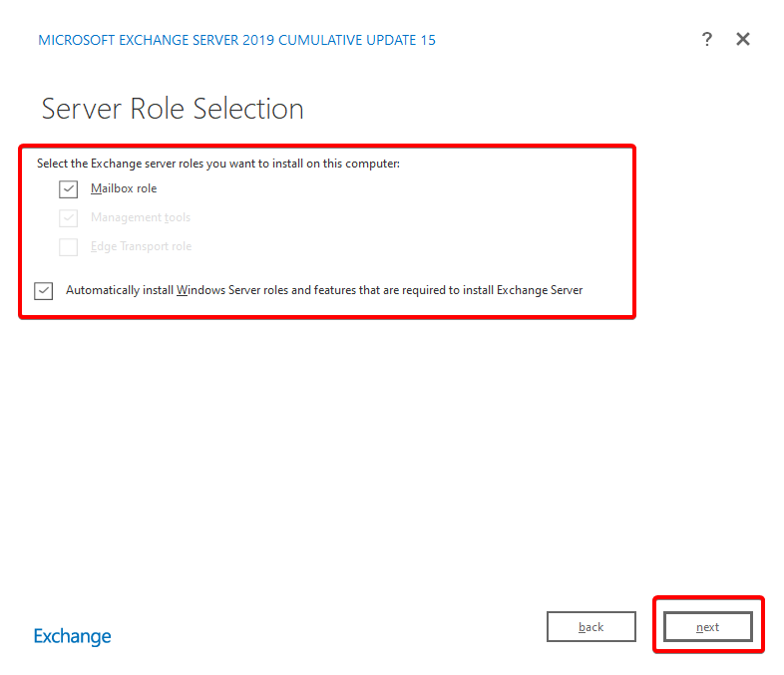
Task: Click the 'Management tools' label text
Action: 140,217
